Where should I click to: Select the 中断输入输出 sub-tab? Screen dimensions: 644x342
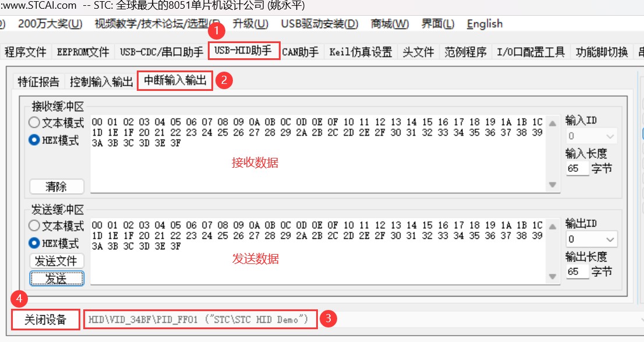click(175, 80)
